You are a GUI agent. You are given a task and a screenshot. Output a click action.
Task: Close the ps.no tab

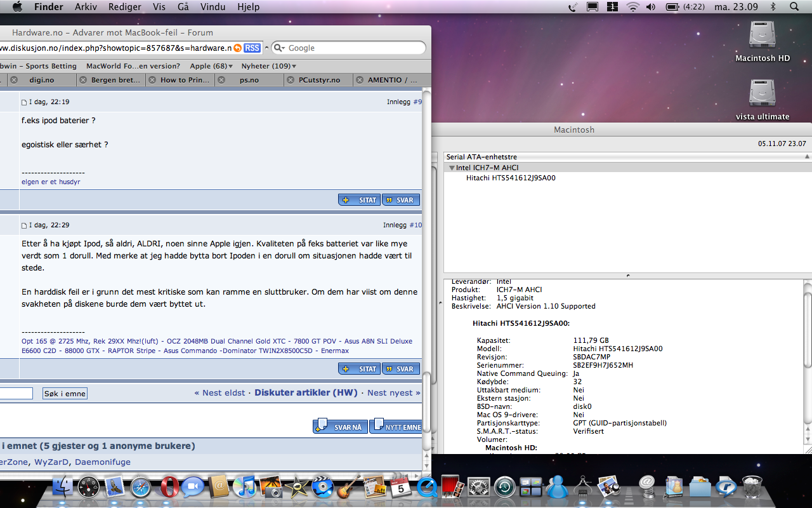click(x=221, y=80)
